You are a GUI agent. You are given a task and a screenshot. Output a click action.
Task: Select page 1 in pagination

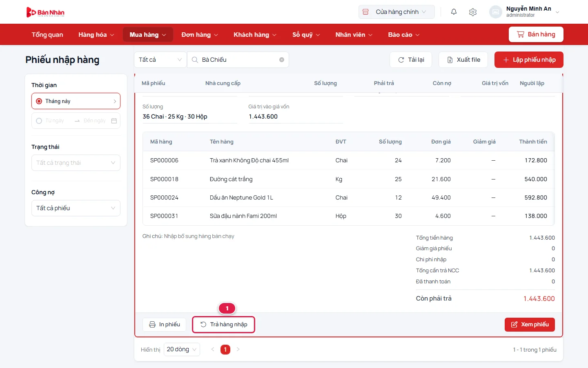(225, 349)
